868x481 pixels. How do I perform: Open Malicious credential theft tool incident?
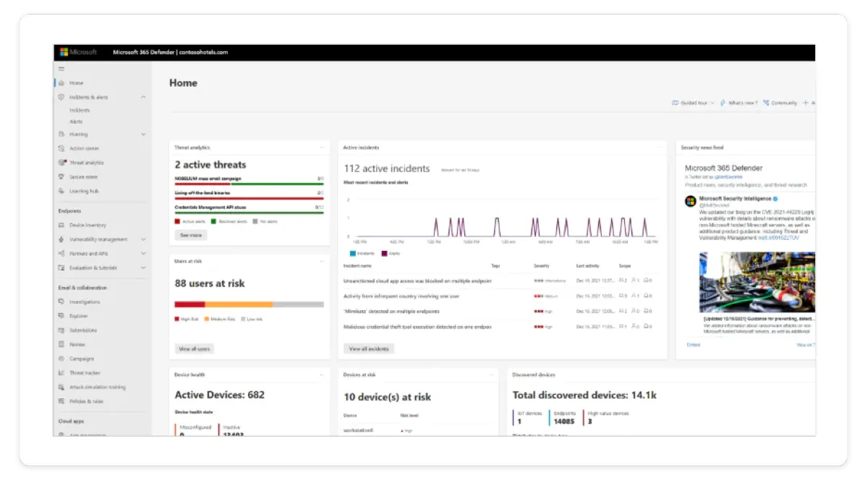coord(498,326)
